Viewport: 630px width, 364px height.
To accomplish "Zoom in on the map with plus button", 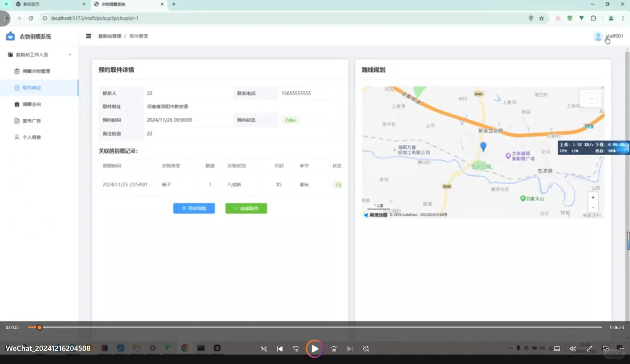I will [x=593, y=197].
